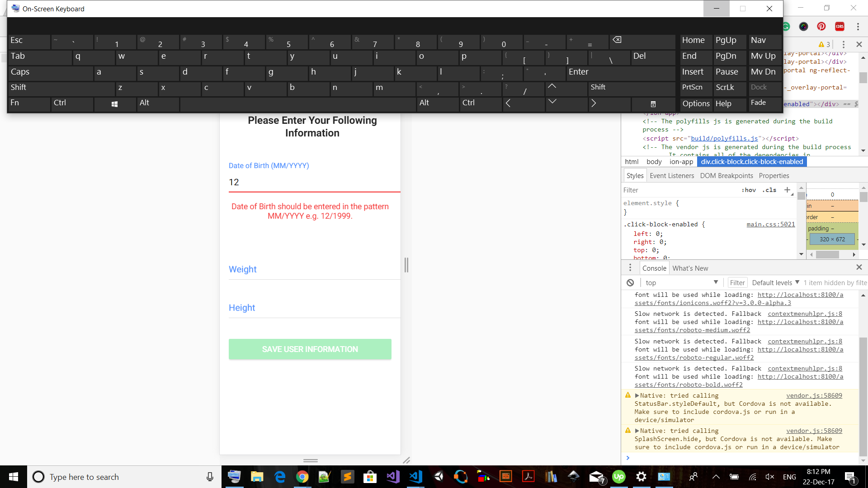Click the right arrow key
868x488 pixels.
click(x=610, y=104)
